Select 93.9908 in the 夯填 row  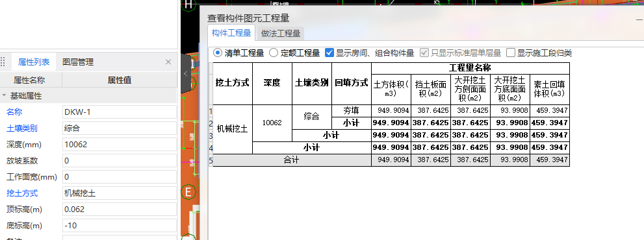510,110
